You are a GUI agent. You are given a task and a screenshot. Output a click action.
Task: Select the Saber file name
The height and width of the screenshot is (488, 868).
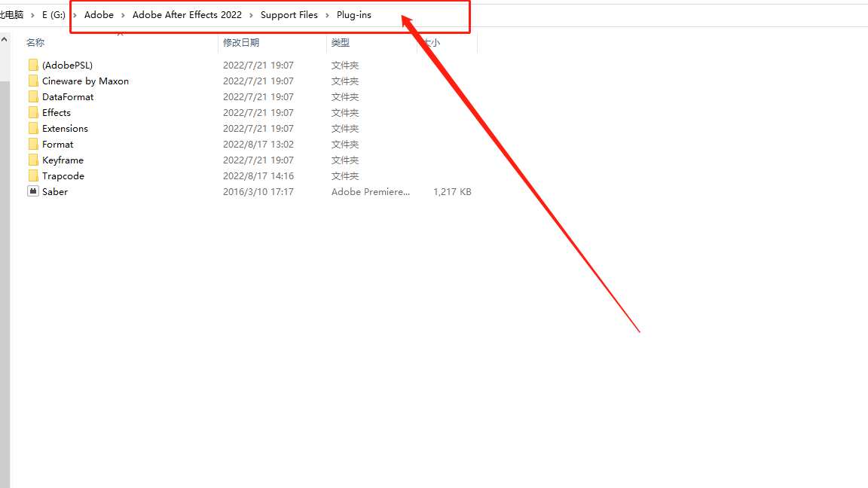[x=55, y=192]
